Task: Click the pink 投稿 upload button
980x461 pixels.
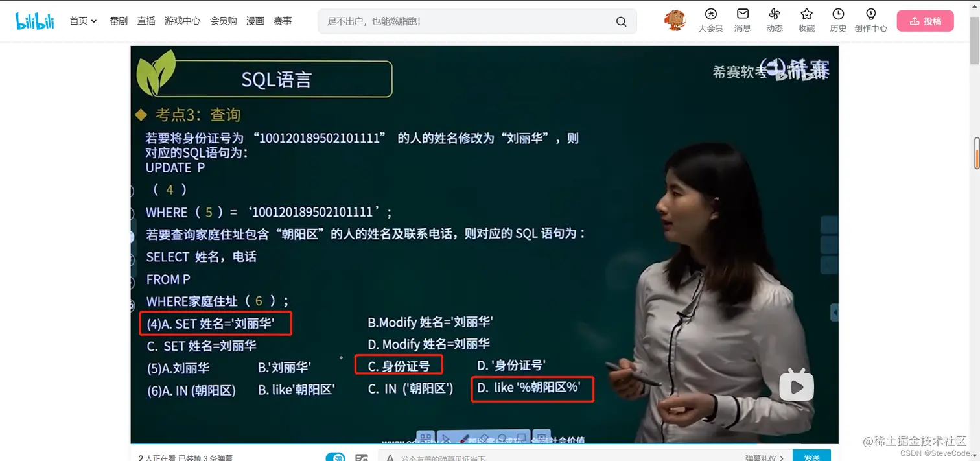Action: click(925, 20)
